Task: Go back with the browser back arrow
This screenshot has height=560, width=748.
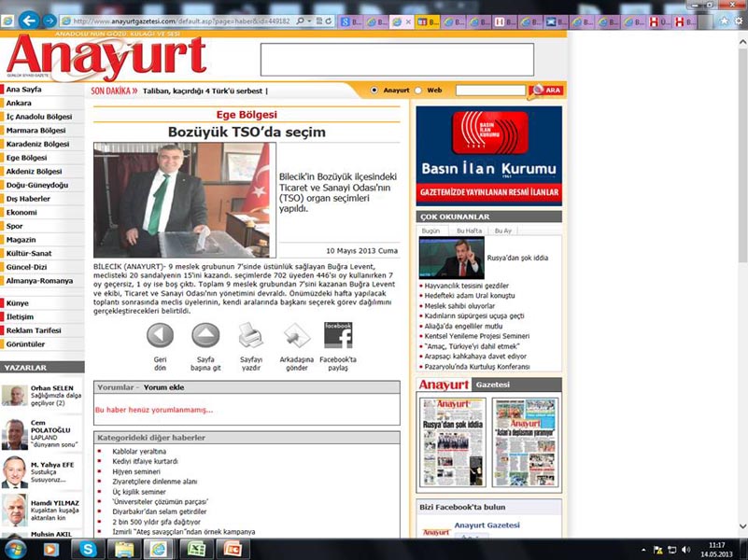Action: (x=30, y=21)
